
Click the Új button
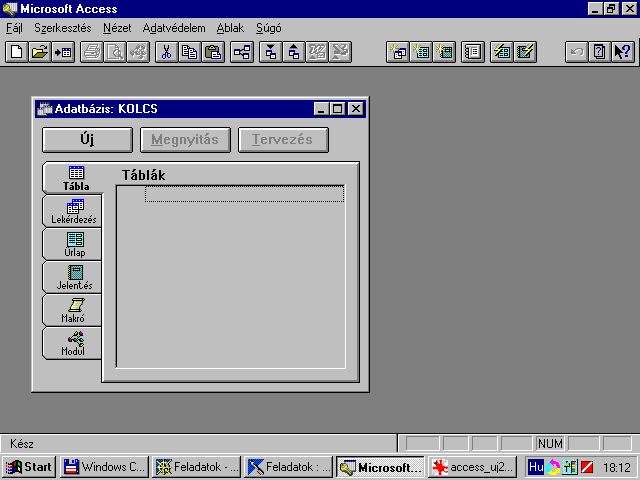(87, 140)
